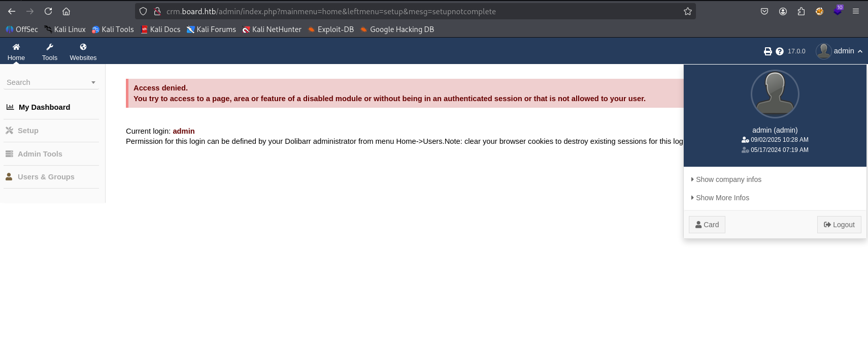Screen dimensions: 868x339
Task: Open the Exploit-DB bookmark
Action: tap(330, 29)
